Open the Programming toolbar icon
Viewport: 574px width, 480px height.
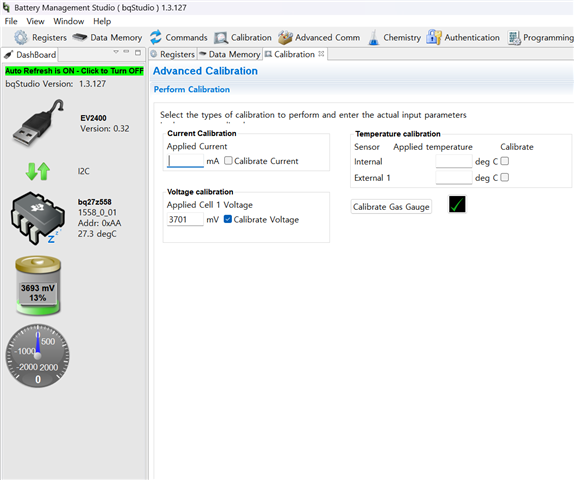point(514,38)
